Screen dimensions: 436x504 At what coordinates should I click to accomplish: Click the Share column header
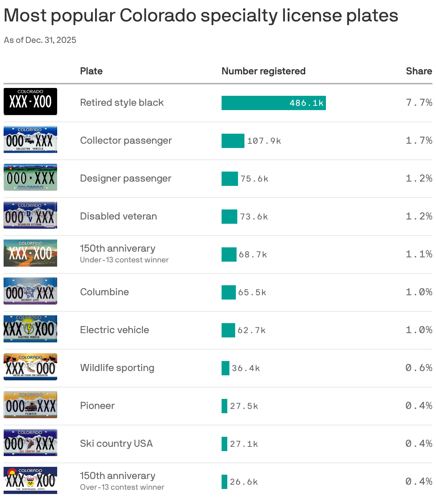click(419, 71)
